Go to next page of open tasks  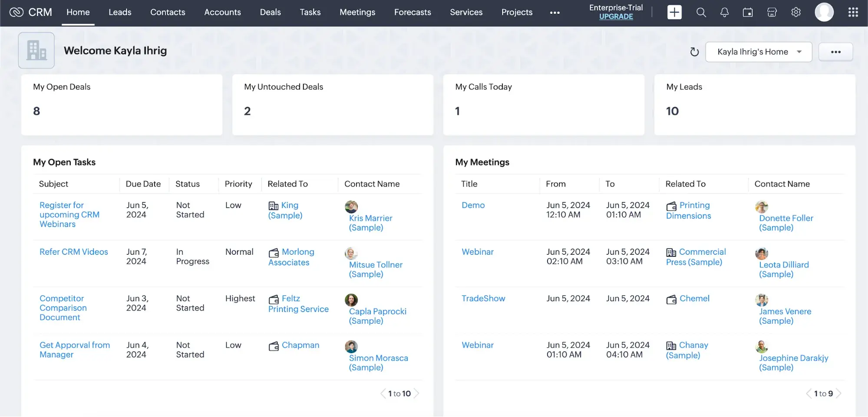[x=416, y=394]
